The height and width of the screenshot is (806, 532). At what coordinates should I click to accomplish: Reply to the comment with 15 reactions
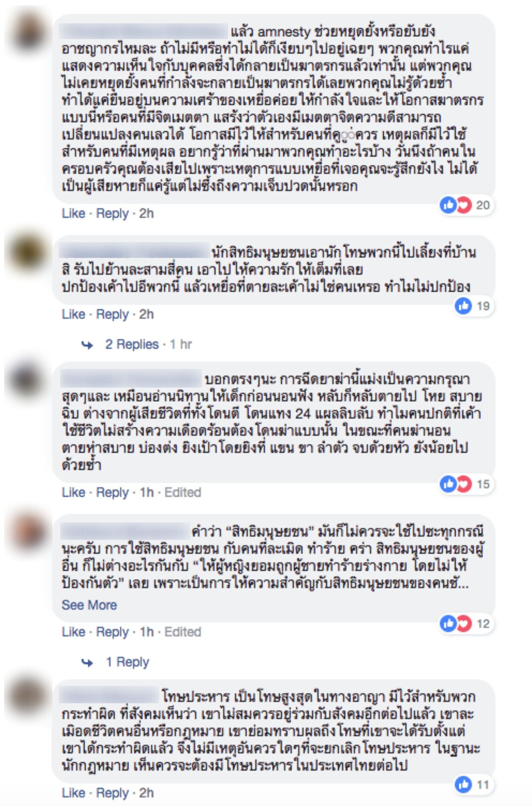[112, 493]
